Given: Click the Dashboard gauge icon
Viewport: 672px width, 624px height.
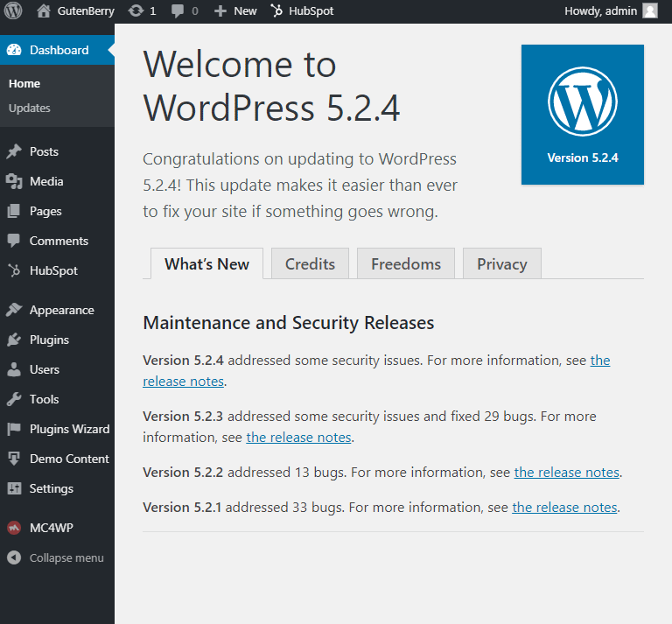Looking at the screenshot, I should pyautogui.click(x=14, y=50).
